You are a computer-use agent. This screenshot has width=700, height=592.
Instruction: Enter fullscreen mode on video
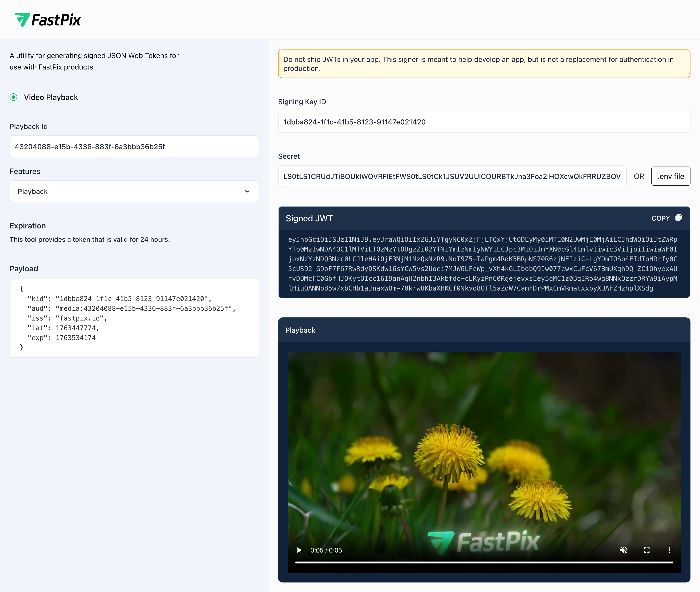pos(646,550)
